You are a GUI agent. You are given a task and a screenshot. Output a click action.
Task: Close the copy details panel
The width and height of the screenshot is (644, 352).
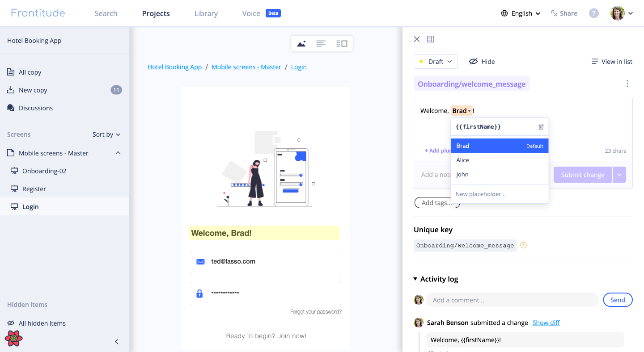[x=417, y=39]
